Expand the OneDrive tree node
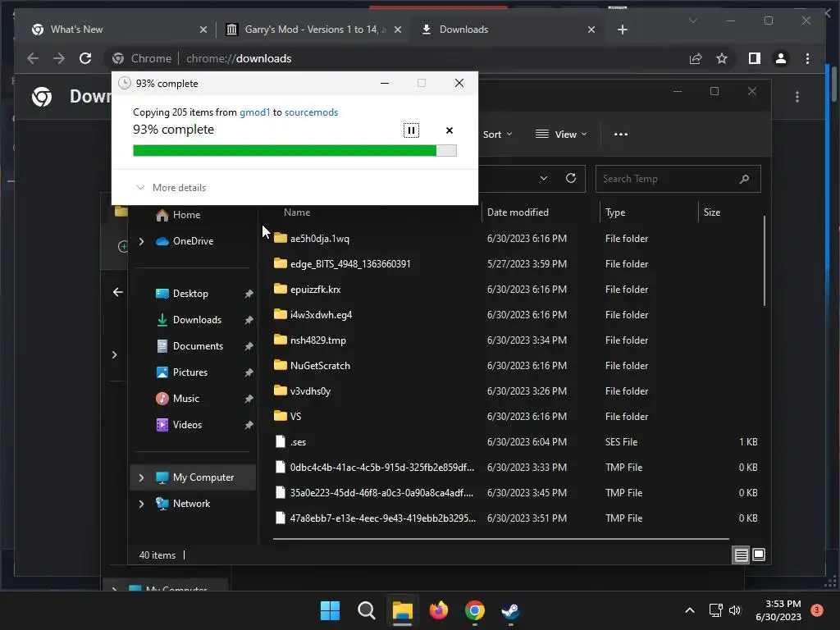The width and height of the screenshot is (840, 630). pyautogui.click(x=141, y=242)
